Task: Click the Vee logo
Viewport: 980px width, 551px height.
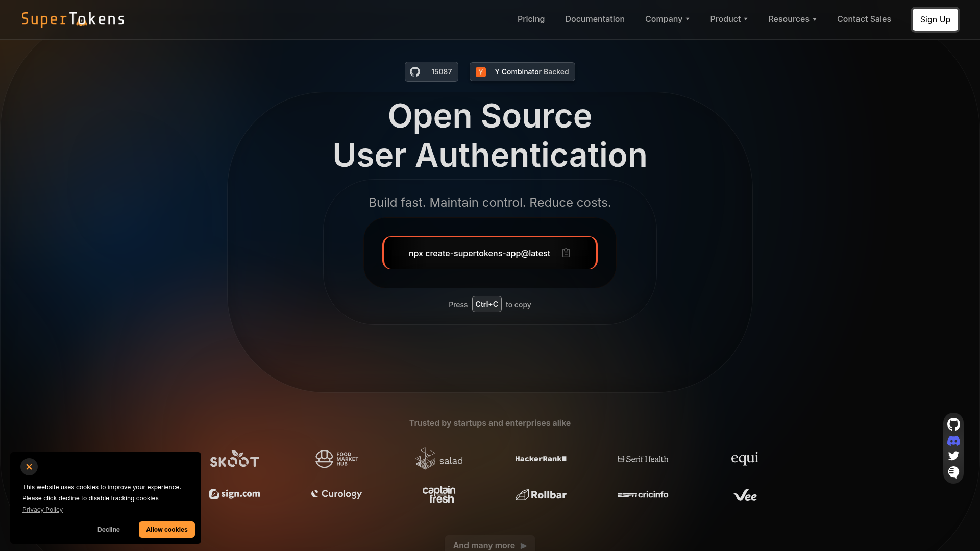Action: tap(745, 495)
